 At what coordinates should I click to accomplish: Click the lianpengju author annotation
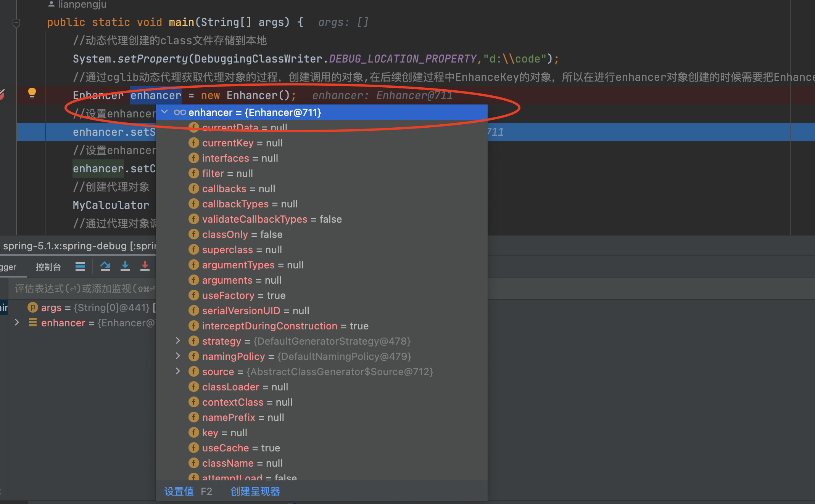tap(82, 4)
